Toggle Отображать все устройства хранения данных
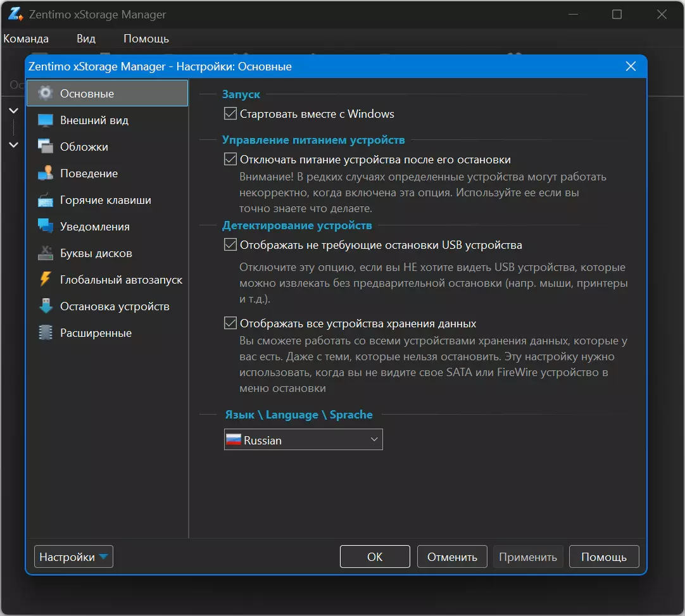This screenshot has height=616, width=685. tap(230, 323)
